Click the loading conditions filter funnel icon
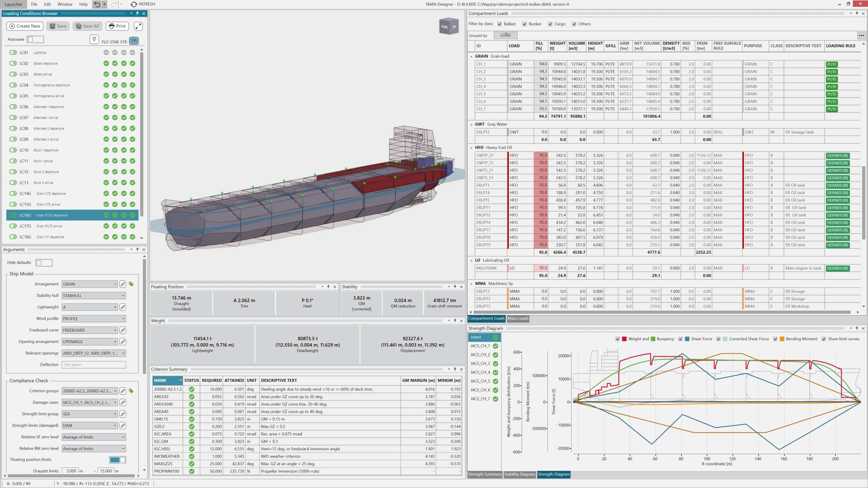This screenshot has height=488, width=868. pyautogui.click(x=94, y=39)
